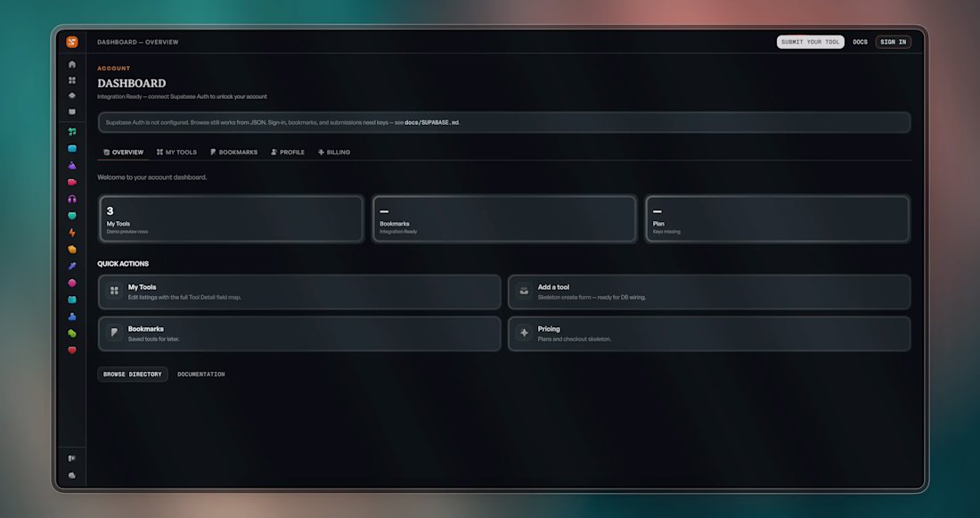Open the pink circle category icon
Image resolution: width=980 pixels, height=518 pixels.
(72, 283)
